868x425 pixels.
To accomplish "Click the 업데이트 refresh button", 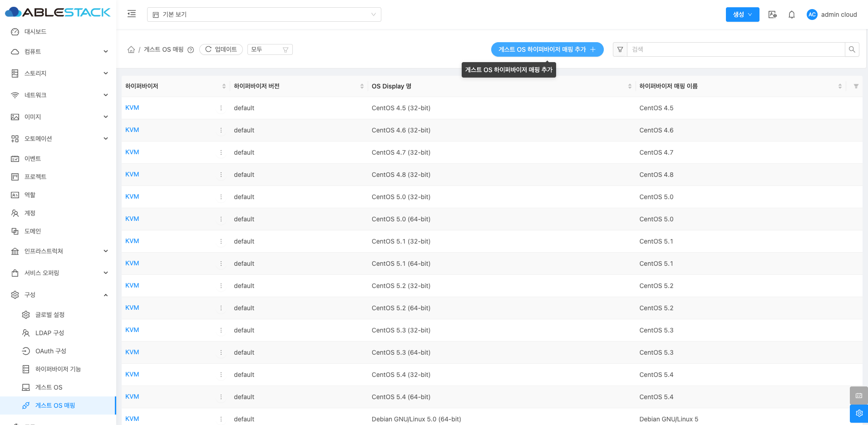I will pos(221,49).
